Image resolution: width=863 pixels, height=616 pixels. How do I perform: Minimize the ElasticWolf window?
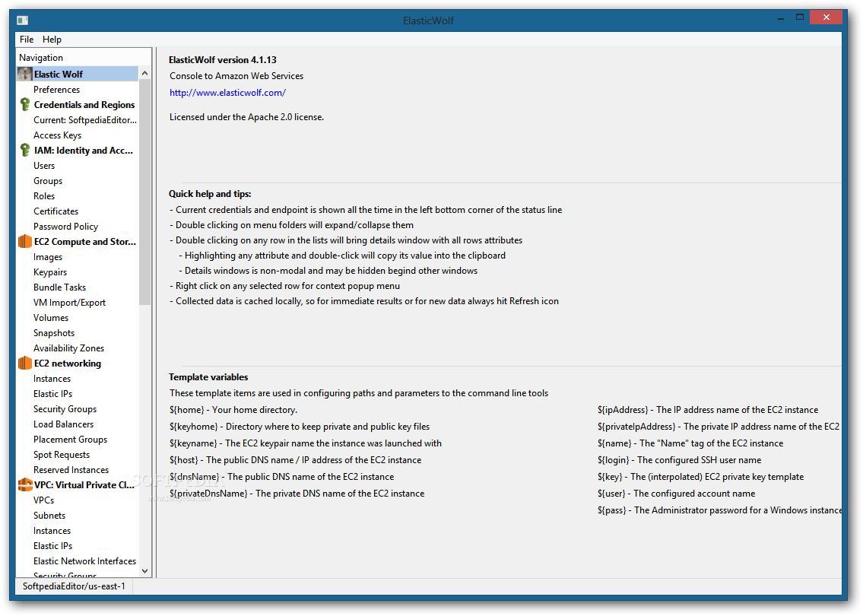(x=781, y=18)
